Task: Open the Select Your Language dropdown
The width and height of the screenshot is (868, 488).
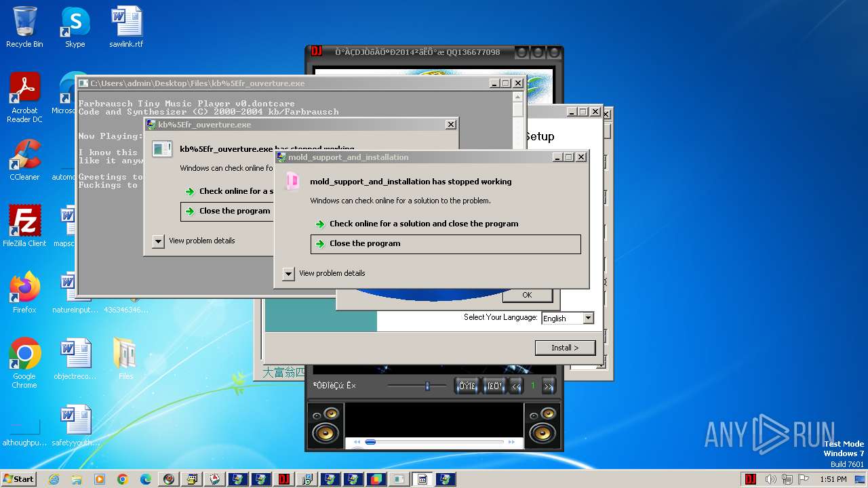Action: point(588,319)
